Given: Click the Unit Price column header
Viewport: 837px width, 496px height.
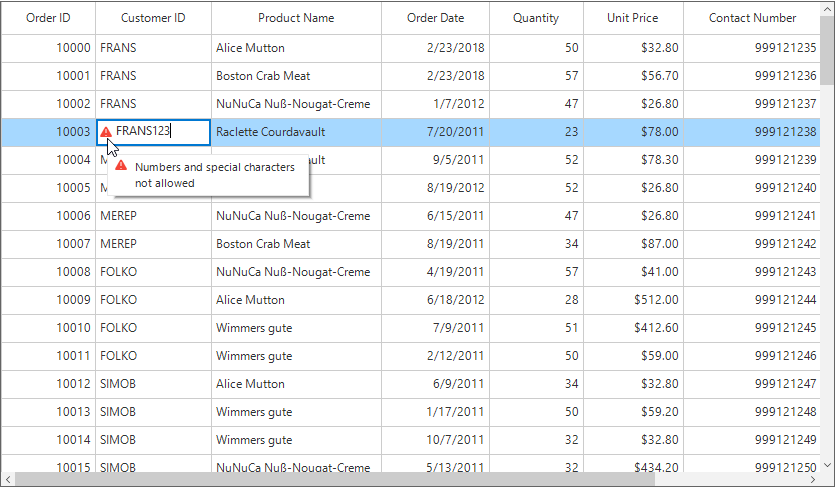Looking at the screenshot, I should 633,18.
